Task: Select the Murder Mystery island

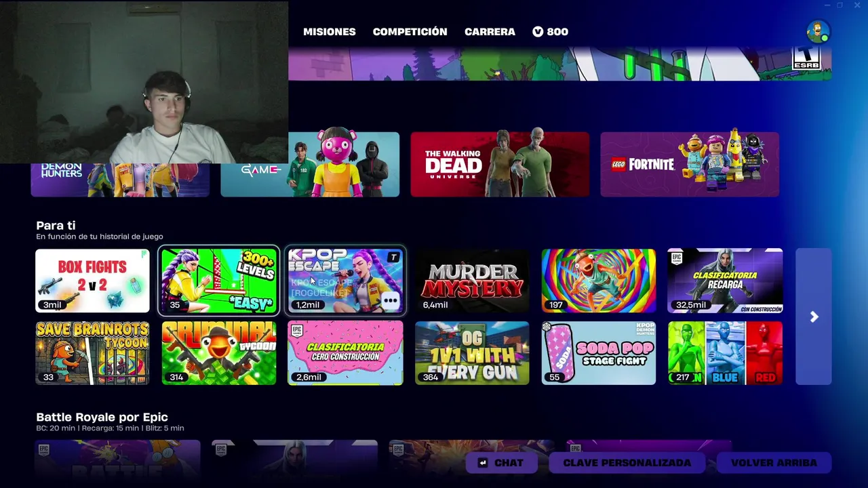Action: point(472,281)
